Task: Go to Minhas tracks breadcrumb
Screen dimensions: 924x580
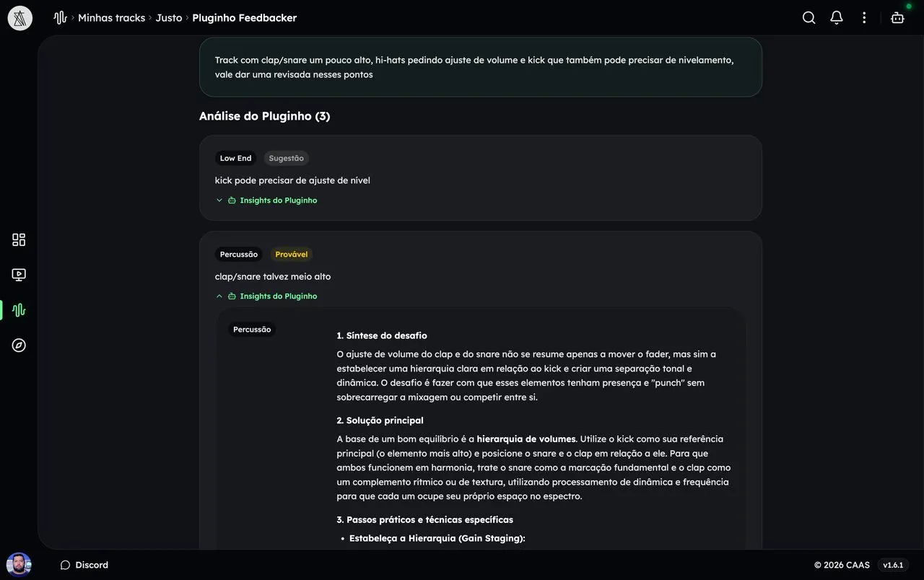Action: pos(112,18)
